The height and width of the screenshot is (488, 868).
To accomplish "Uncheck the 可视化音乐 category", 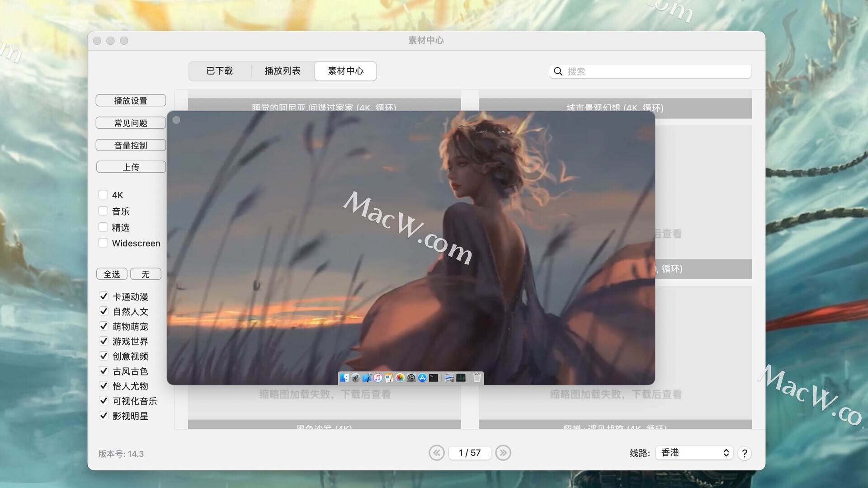I will coord(104,401).
